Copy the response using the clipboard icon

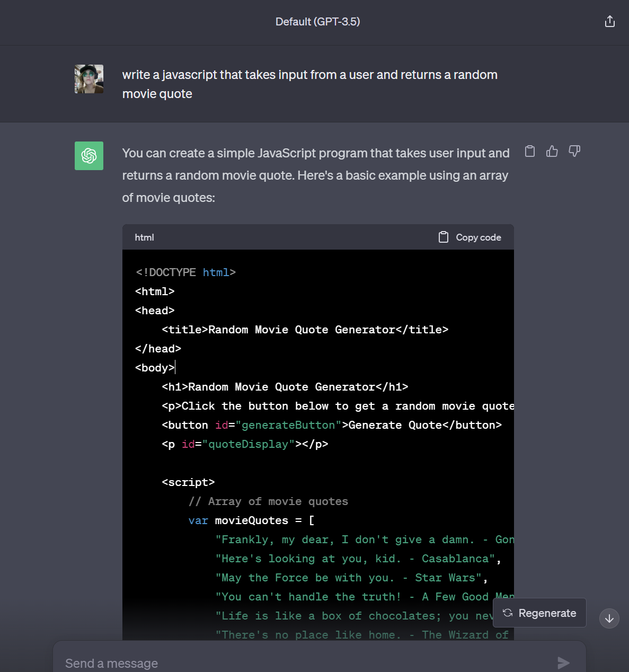pos(529,152)
